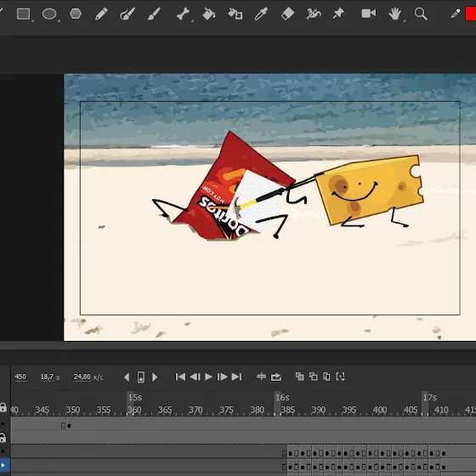476x476 pixels.
Task: Step forward one frame
Action: [x=222, y=377]
